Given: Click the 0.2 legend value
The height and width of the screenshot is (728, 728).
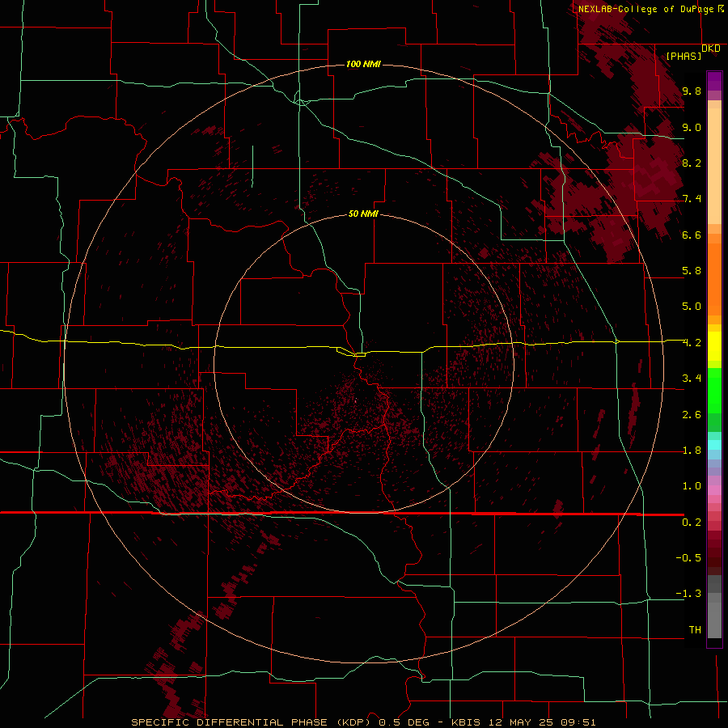Looking at the screenshot, I should (x=692, y=523).
